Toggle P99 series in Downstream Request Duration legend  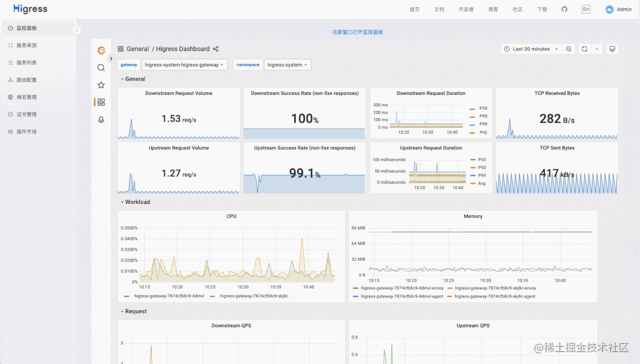(x=479, y=124)
